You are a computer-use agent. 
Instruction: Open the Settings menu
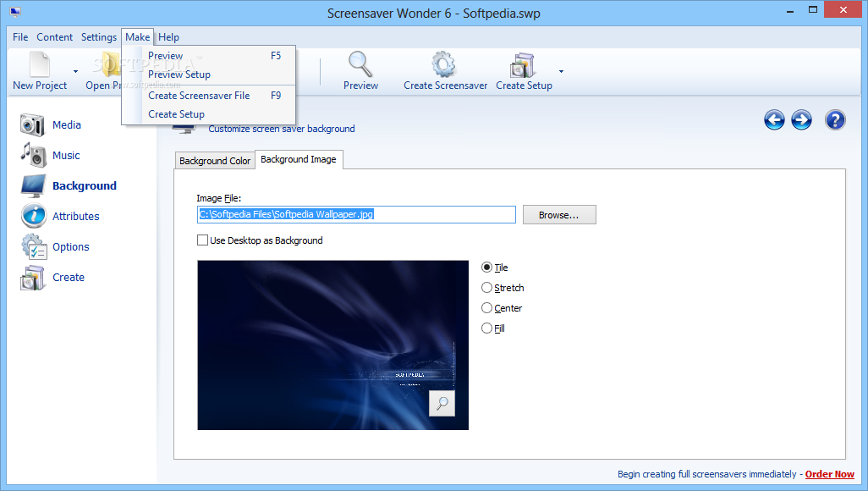coord(98,37)
